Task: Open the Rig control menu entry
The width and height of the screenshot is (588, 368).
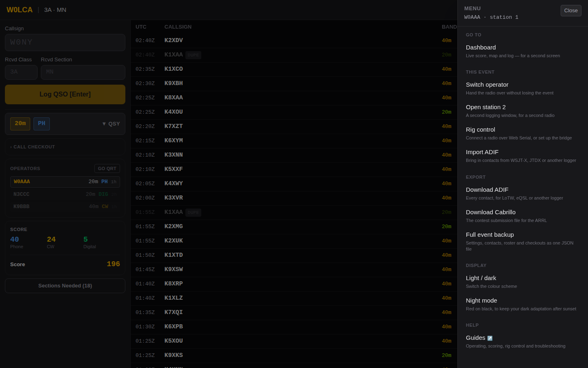Action: [x=523, y=133]
